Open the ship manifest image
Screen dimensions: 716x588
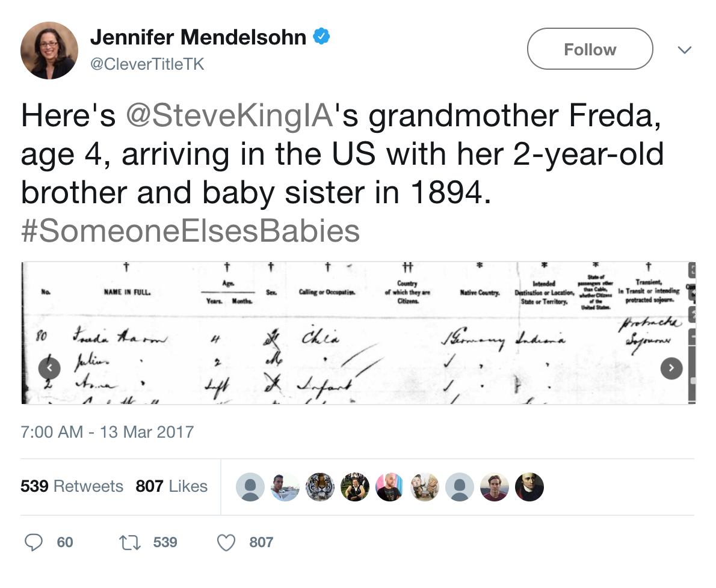[x=358, y=333]
